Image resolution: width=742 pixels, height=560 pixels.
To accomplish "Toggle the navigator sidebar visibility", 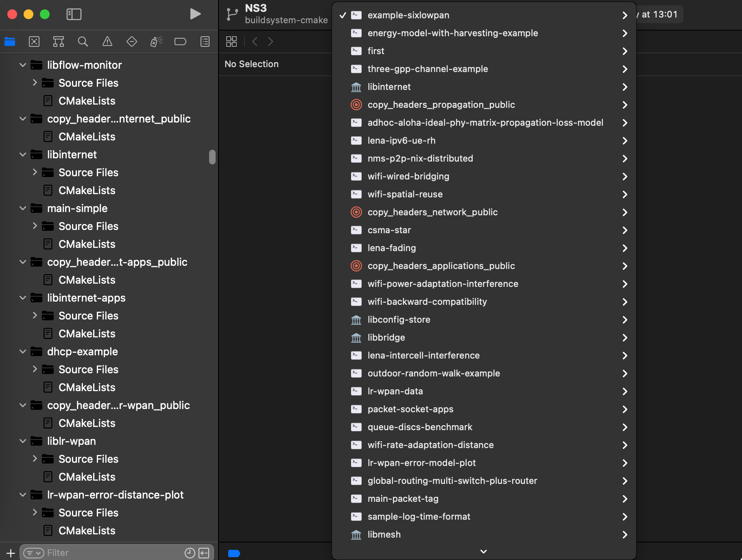I will pyautogui.click(x=74, y=14).
